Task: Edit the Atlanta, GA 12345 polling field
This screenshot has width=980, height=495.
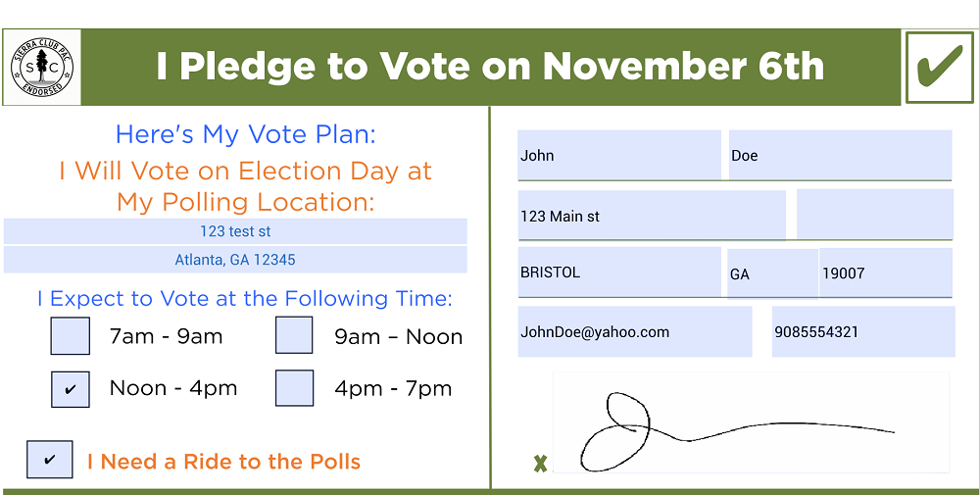Action: coord(235,260)
